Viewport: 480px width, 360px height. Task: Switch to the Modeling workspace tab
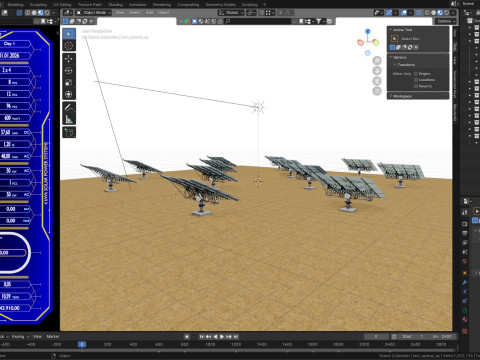(x=15, y=5)
